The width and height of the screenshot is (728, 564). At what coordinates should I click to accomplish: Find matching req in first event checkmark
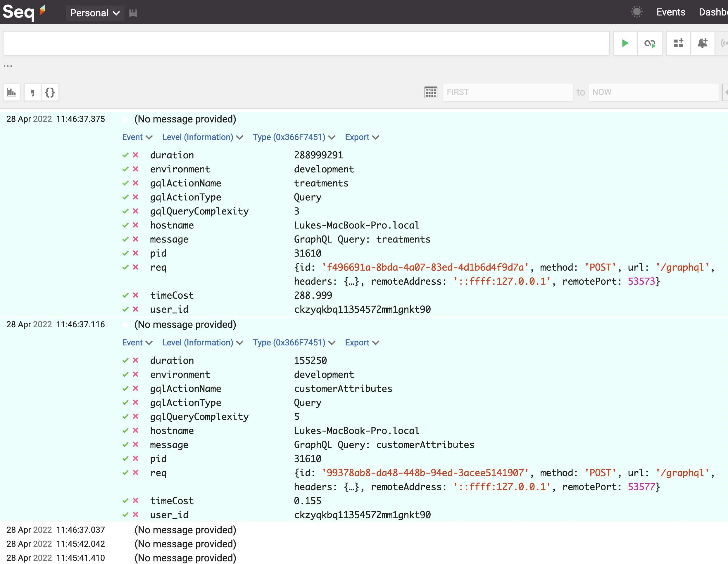click(125, 267)
